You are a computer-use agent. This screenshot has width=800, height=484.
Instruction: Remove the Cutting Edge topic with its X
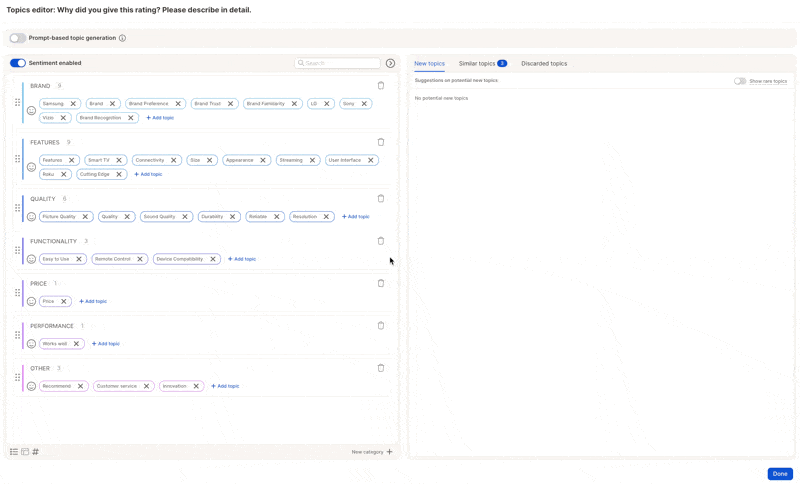click(119, 174)
